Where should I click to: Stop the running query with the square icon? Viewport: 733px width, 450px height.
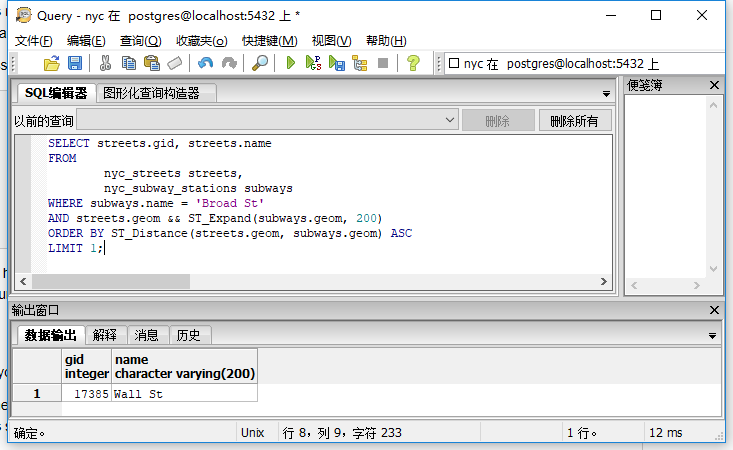(383, 63)
